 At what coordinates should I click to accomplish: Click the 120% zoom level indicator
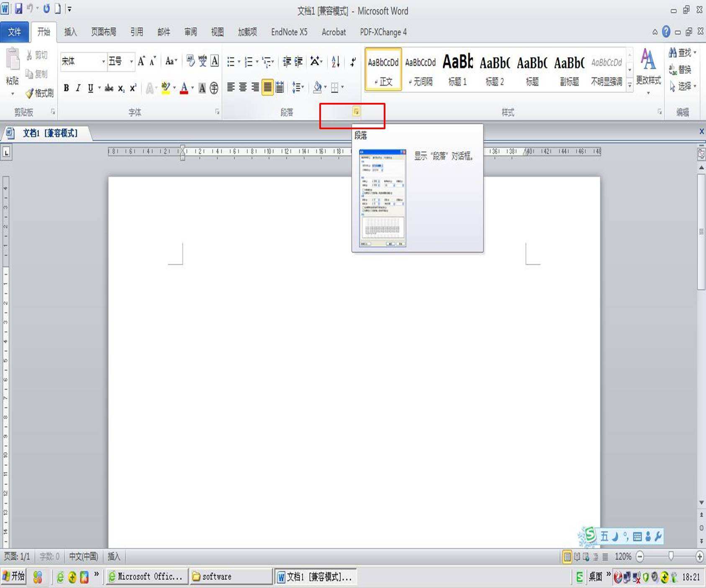pos(623,557)
